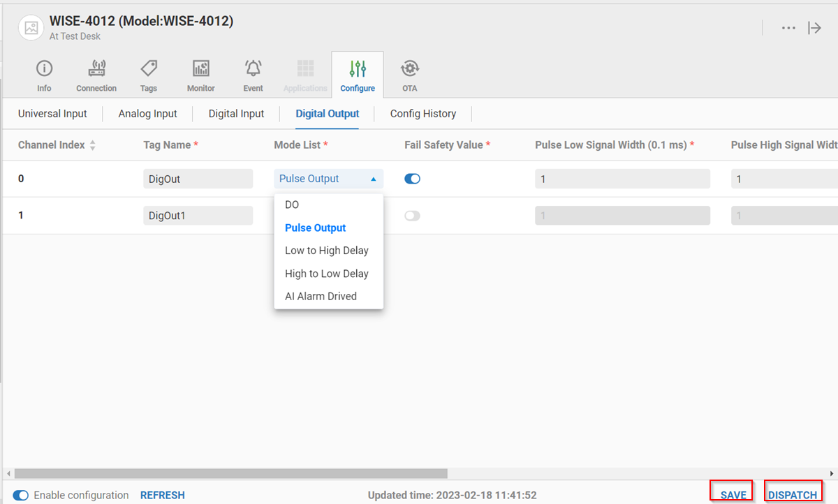
Task: Select AI Alarm Drived from mode list
Action: pos(321,296)
